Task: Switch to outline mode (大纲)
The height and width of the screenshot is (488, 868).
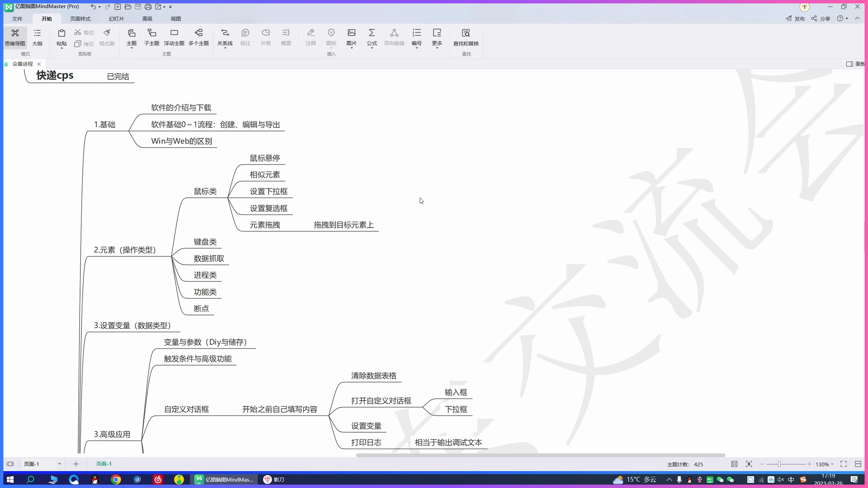Action: click(x=37, y=38)
